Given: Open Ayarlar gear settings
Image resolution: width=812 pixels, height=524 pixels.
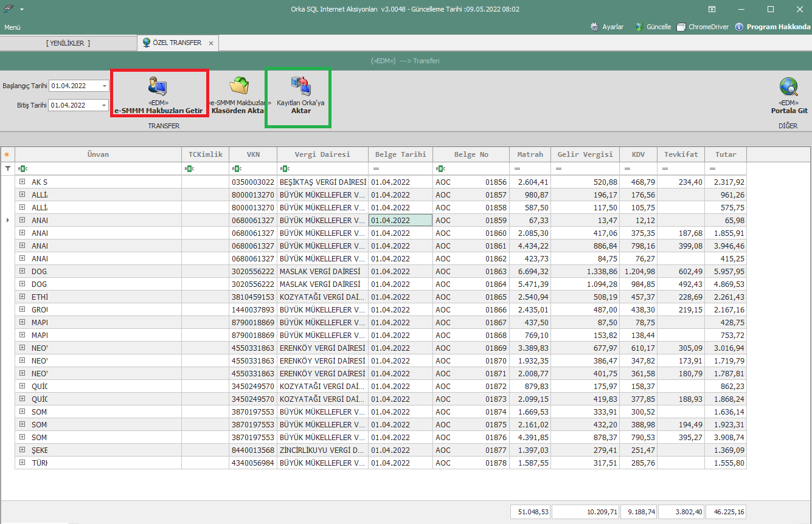Looking at the screenshot, I should (595, 27).
